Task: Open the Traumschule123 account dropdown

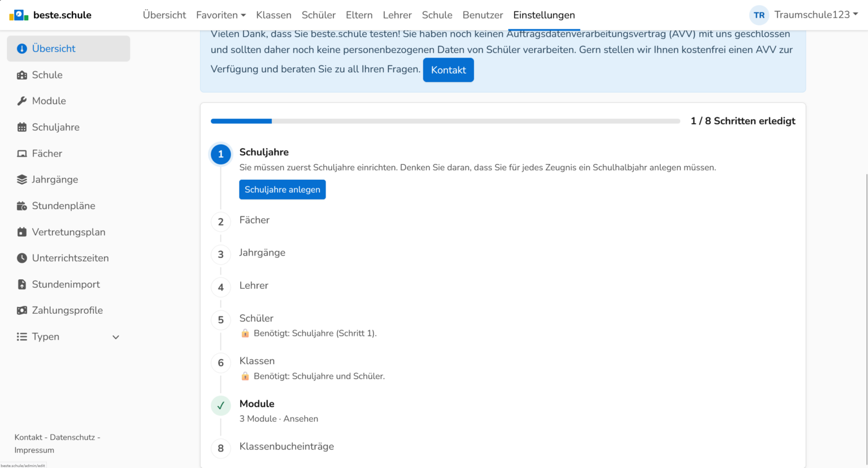Action: pos(816,15)
